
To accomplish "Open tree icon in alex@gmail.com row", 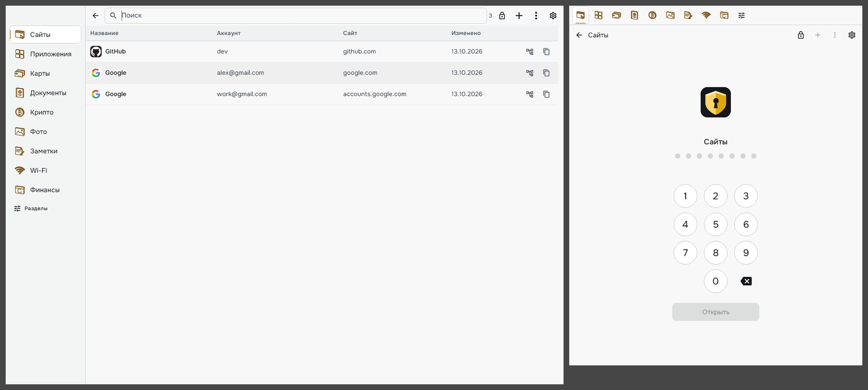I will [530, 73].
